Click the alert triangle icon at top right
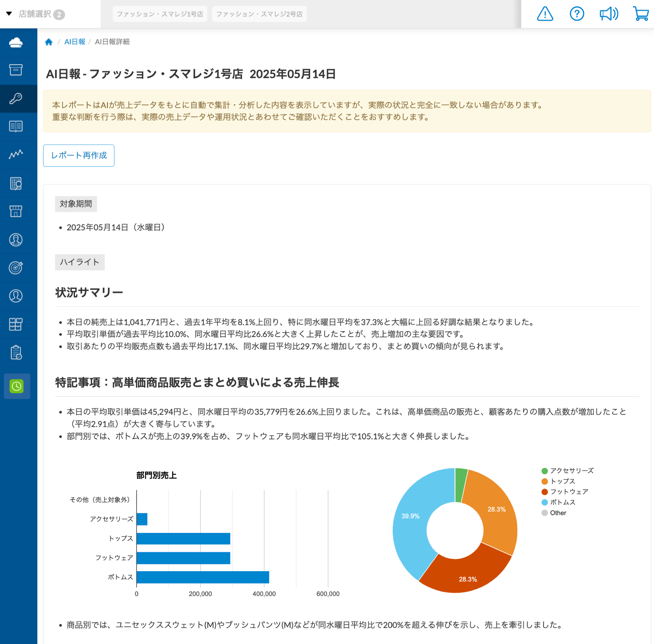The height and width of the screenshot is (644, 654). click(x=545, y=13)
